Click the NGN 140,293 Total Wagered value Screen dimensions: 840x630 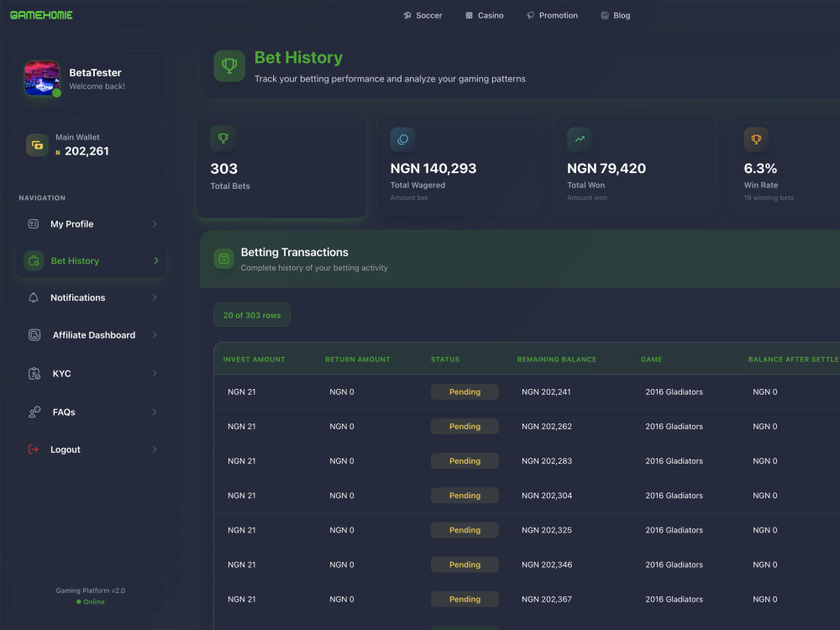[433, 168]
